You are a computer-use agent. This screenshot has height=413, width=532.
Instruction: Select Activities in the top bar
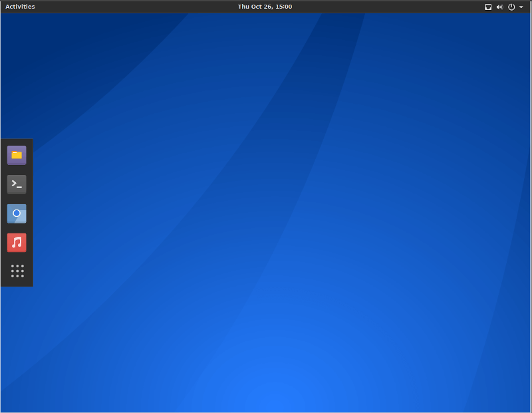tap(19, 7)
